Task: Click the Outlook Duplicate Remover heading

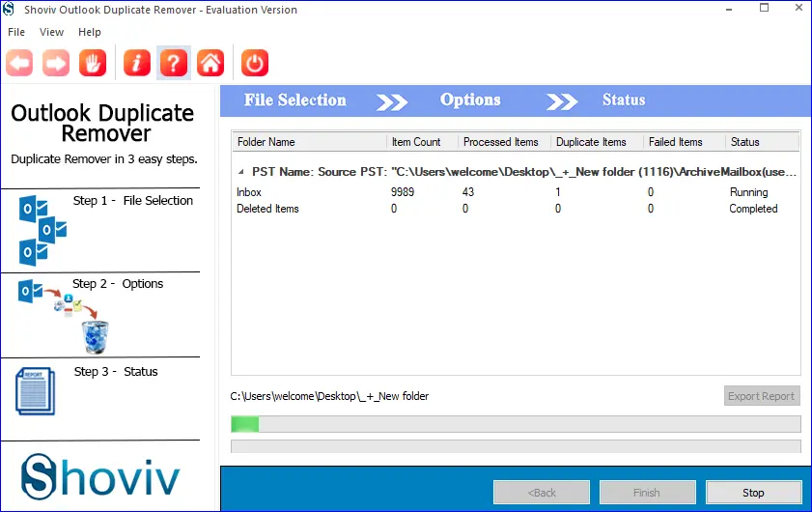Action: pos(102,123)
